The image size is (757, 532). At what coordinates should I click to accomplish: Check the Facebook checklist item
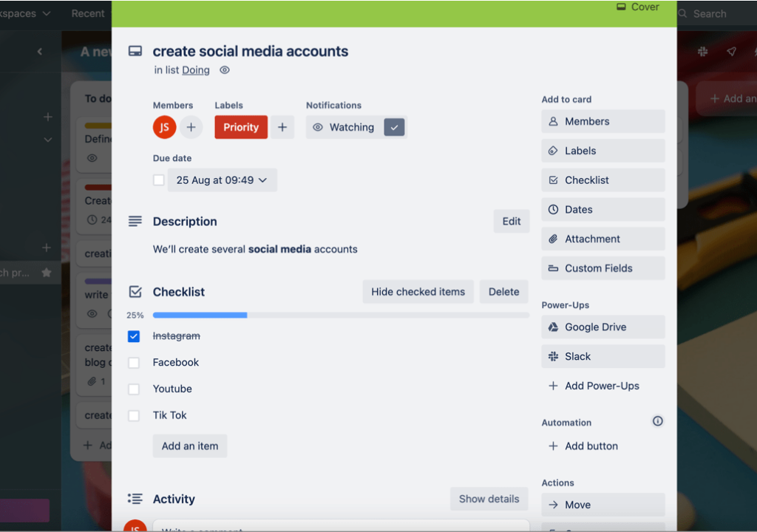coord(134,362)
